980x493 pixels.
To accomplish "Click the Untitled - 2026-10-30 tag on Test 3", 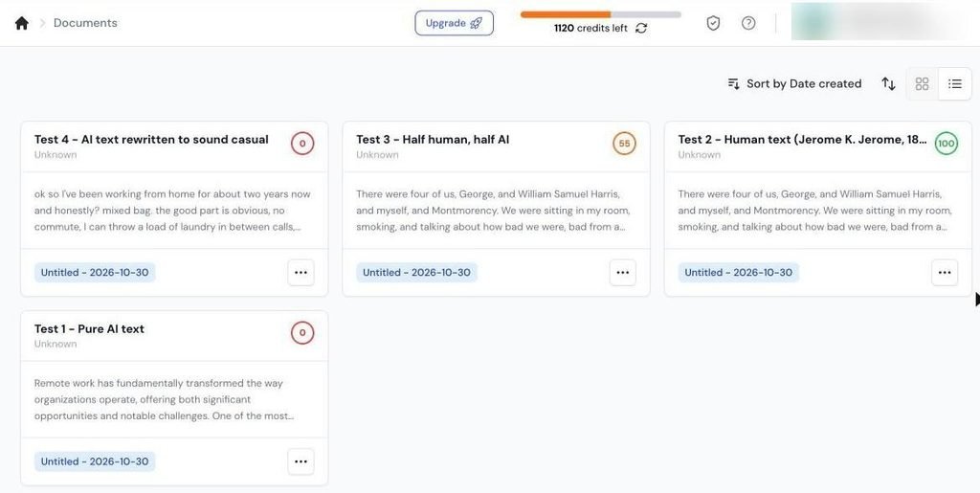I will tap(417, 273).
